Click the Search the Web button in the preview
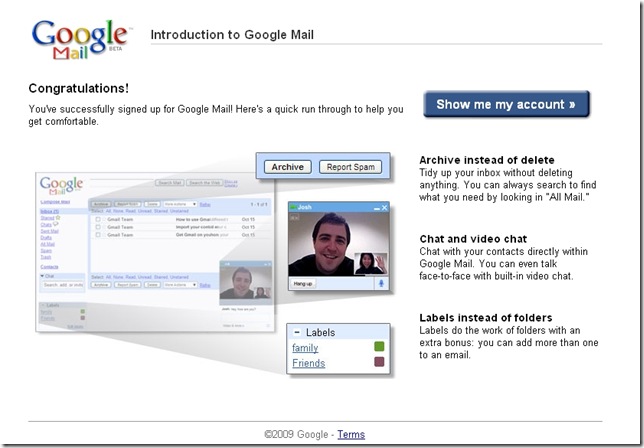Viewport: 644px width, 448px height. (205, 183)
